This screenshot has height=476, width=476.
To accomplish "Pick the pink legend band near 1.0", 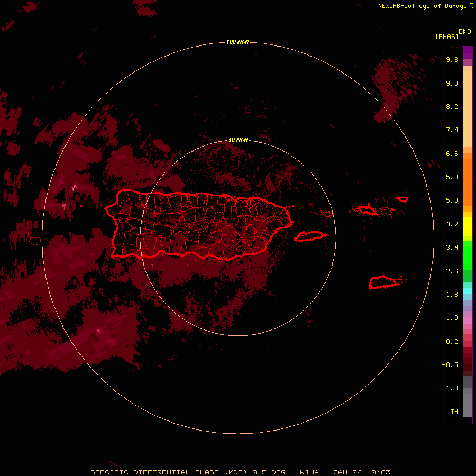I will pos(467,320).
